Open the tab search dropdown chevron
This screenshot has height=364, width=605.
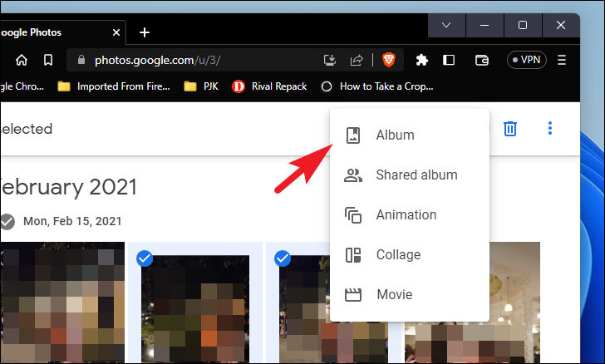tap(446, 25)
